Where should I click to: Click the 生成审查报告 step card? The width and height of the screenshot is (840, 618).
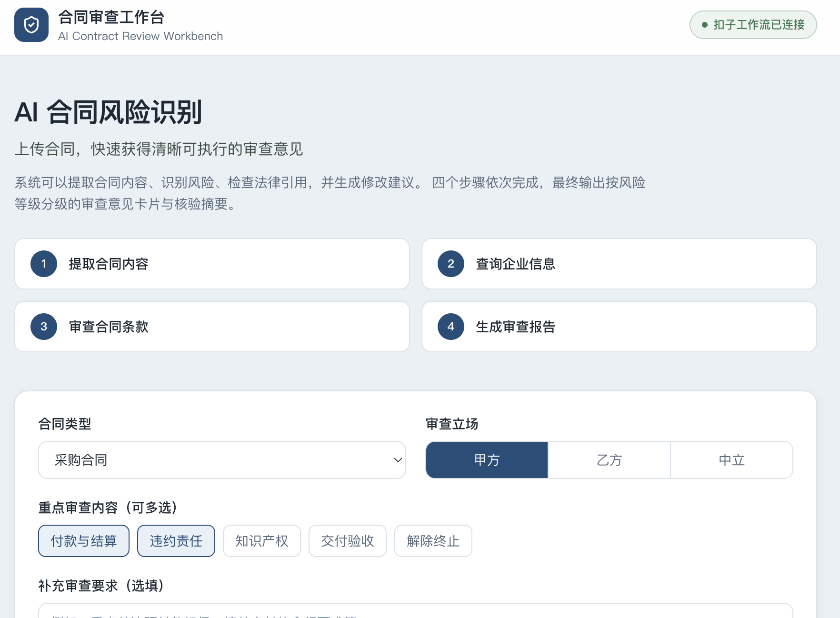pos(620,327)
